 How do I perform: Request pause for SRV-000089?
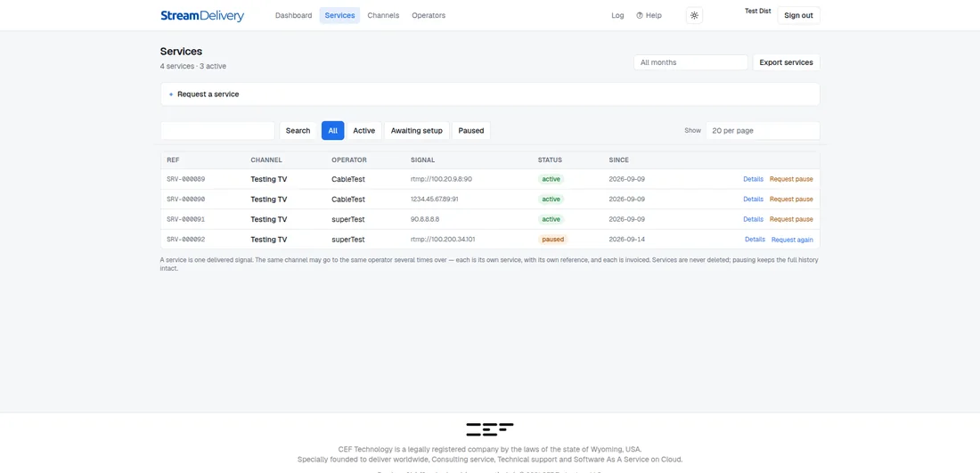pyautogui.click(x=791, y=179)
